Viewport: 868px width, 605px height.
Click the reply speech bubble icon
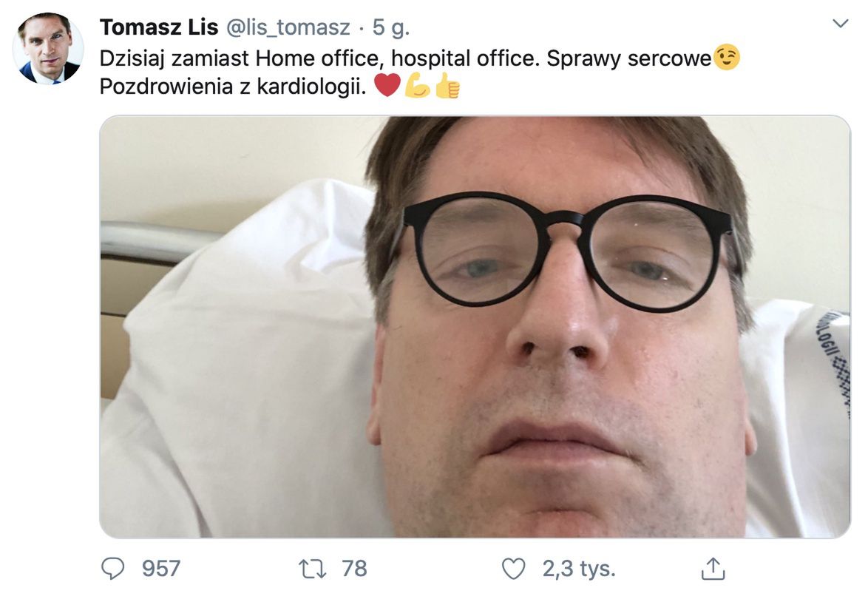[x=112, y=568]
